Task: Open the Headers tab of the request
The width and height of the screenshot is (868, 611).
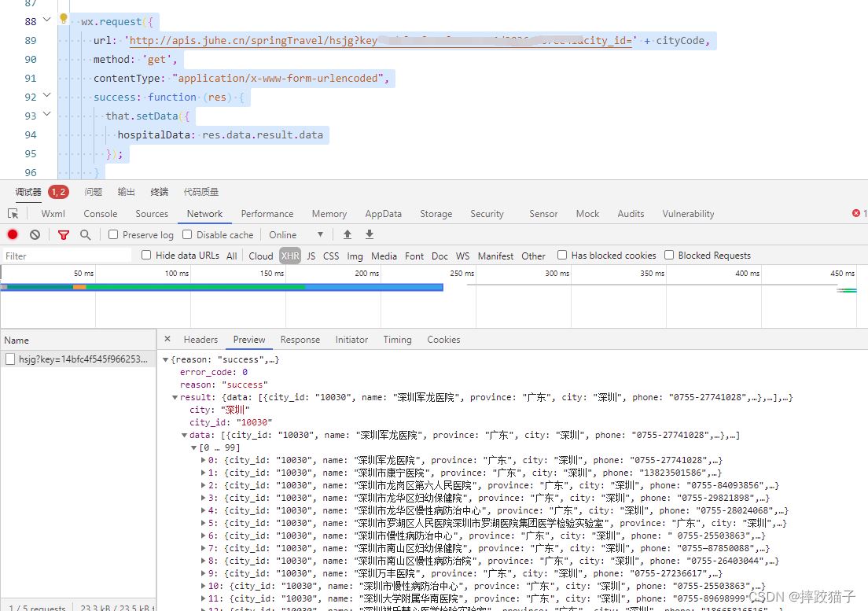Action: coord(200,340)
